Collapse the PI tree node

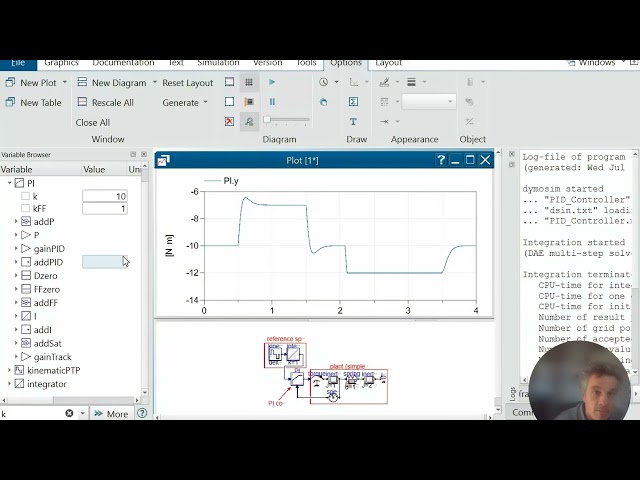[9, 183]
